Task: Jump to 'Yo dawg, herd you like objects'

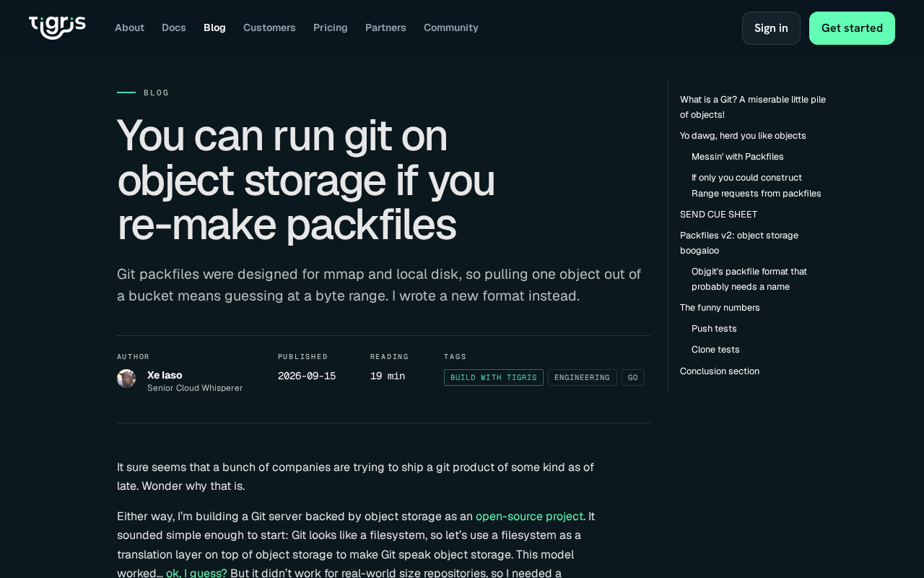Action: click(x=743, y=136)
